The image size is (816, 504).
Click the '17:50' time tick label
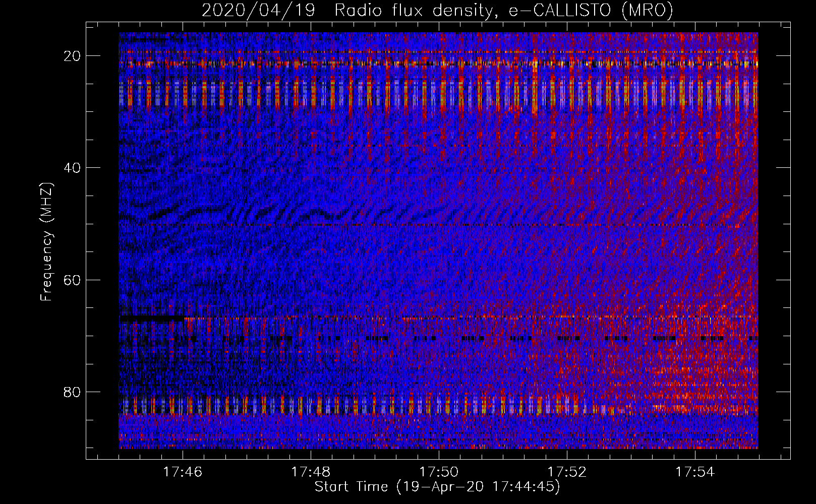point(439,472)
